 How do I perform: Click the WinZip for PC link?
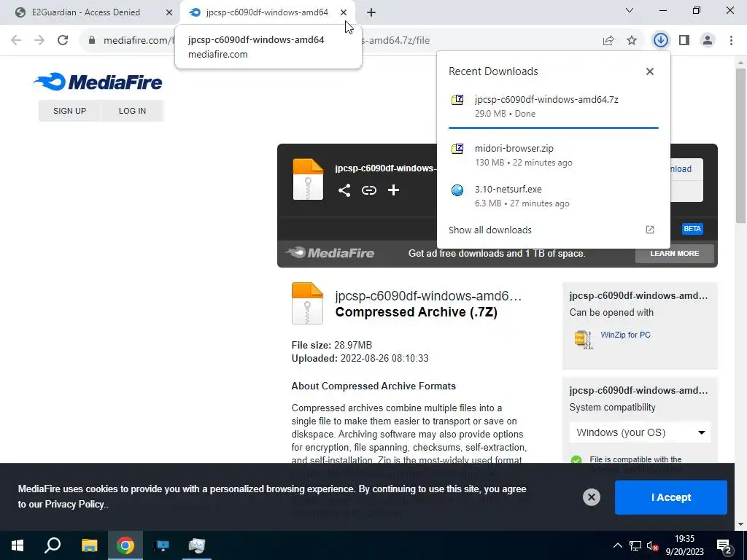coord(625,335)
